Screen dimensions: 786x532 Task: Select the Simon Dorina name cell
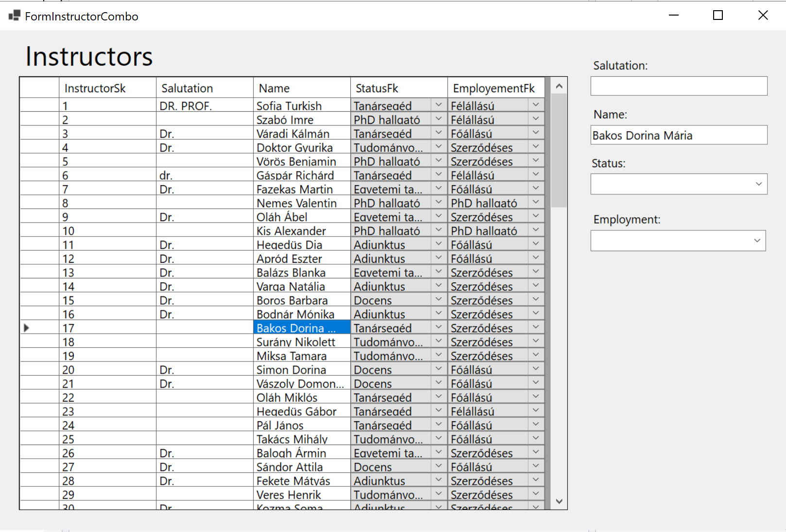(302, 370)
